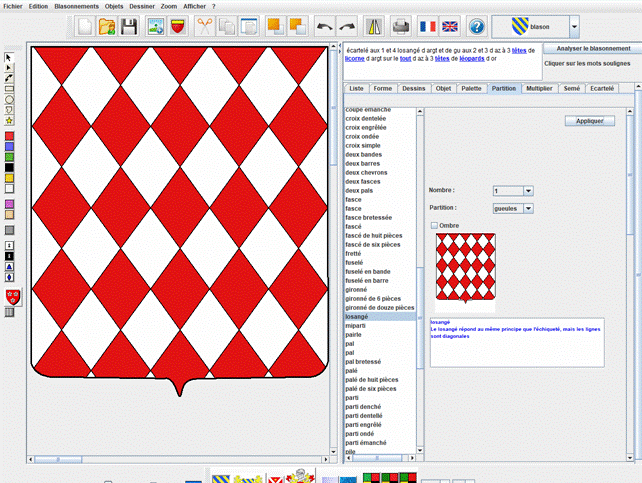Toggle the Ombre checkbox
The image size is (642, 483).
[x=434, y=225]
